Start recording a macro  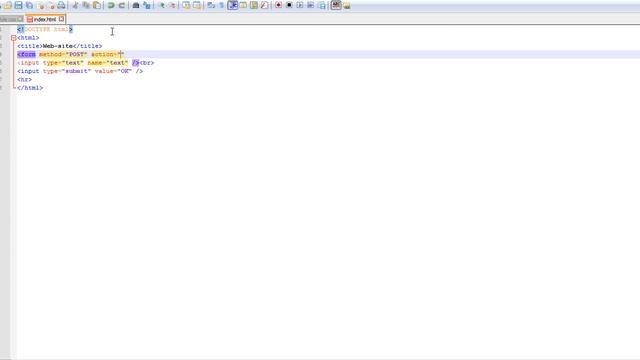pos(278,5)
